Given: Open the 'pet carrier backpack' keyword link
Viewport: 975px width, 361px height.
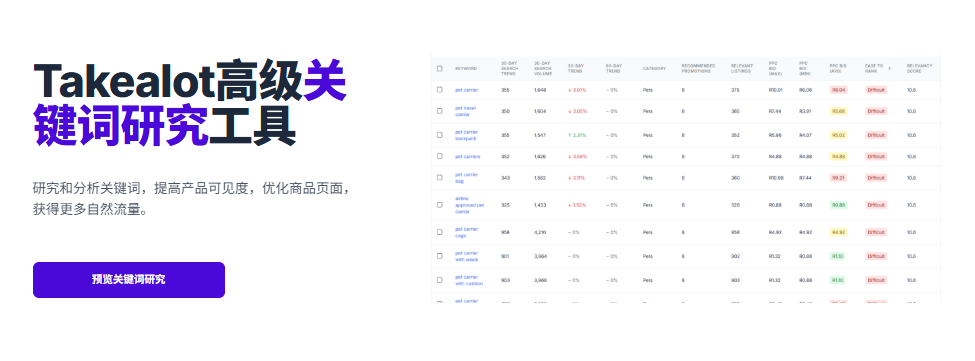Looking at the screenshot, I should coord(466,135).
